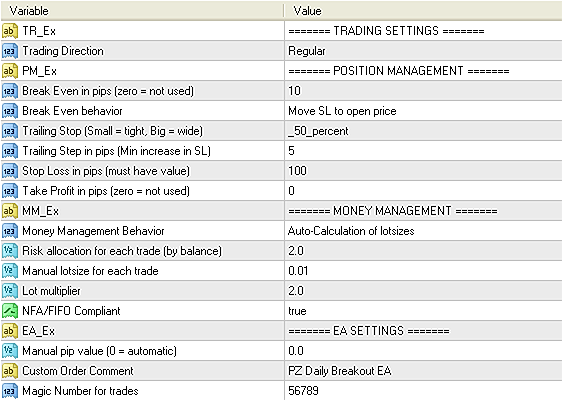Select the Take Profit in pips row
The image size is (562, 400).
[x=281, y=191]
